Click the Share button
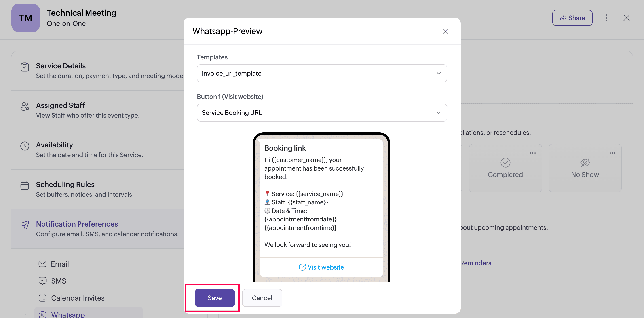Viewport: 644px width, 318px height. [x=572, y=18]
